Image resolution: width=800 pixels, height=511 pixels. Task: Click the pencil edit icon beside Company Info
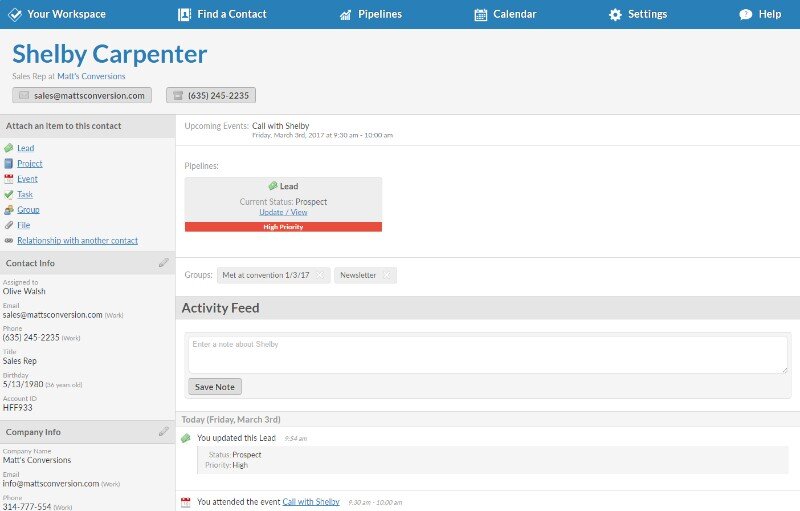(x=163, y=432)
